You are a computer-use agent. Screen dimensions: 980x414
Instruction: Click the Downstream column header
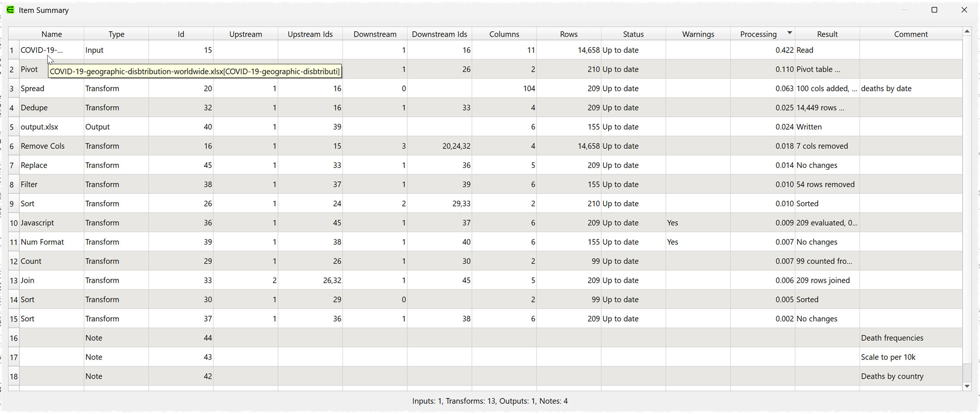click(x=375, y=34)
